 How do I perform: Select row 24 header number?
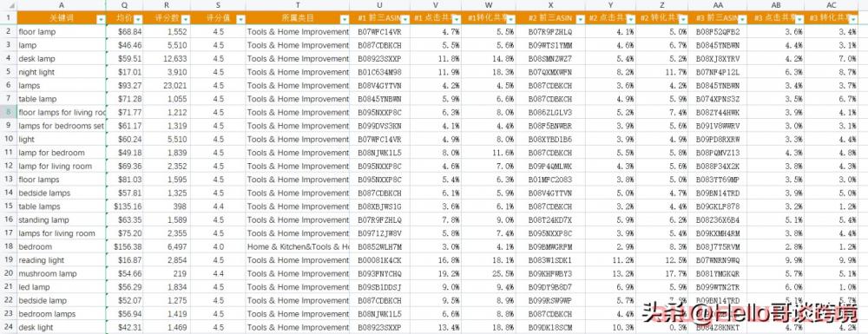click(x=9, y=327)
